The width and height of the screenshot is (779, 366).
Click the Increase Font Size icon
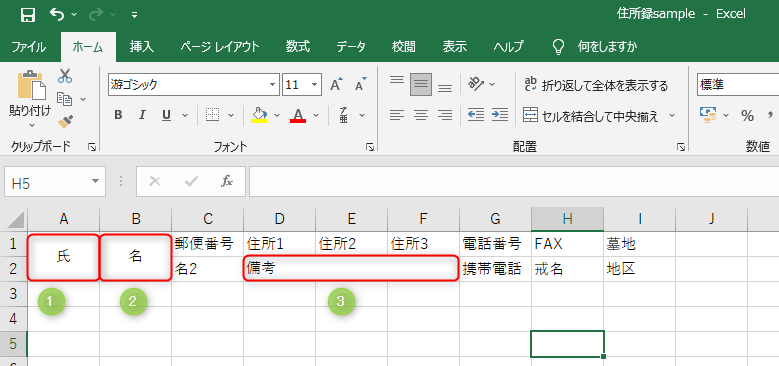(x=337, y=85)
